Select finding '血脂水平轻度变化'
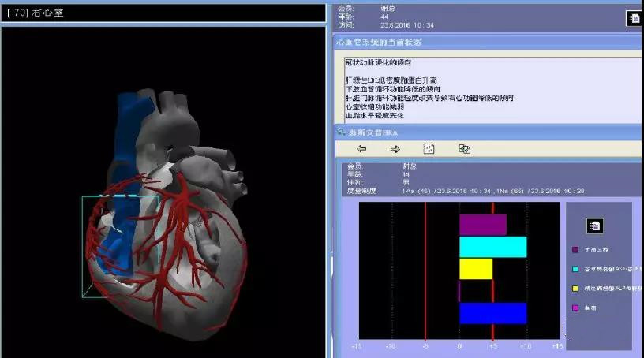The image size is (644, 358). click(375, 116)
